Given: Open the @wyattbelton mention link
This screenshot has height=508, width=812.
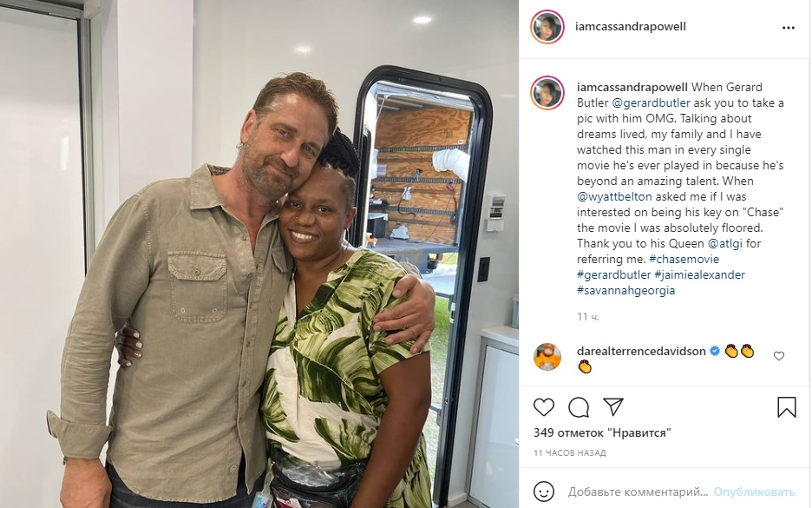Looking at the screenshot, I should pyautogui.click(x=614, y=196).
